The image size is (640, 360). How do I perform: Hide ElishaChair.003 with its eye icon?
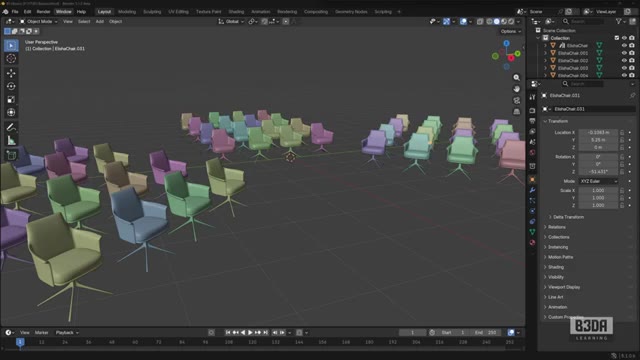[x=624, y=68]
